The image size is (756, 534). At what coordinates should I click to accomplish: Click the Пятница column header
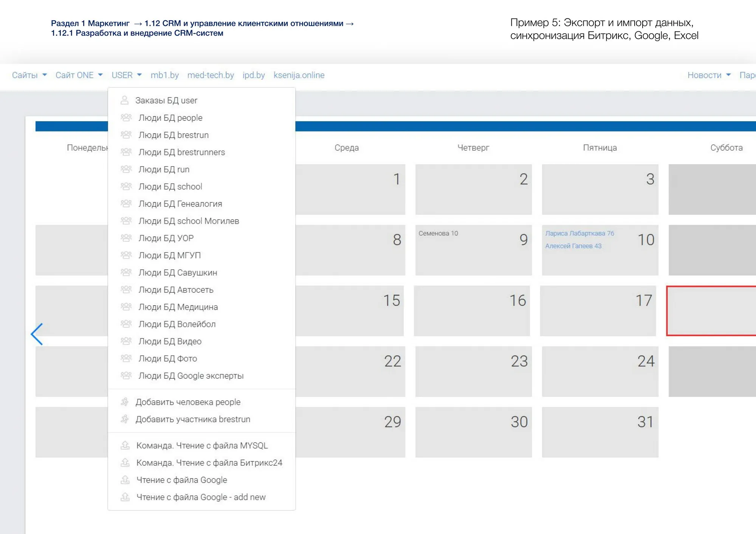tap(600, 148)
